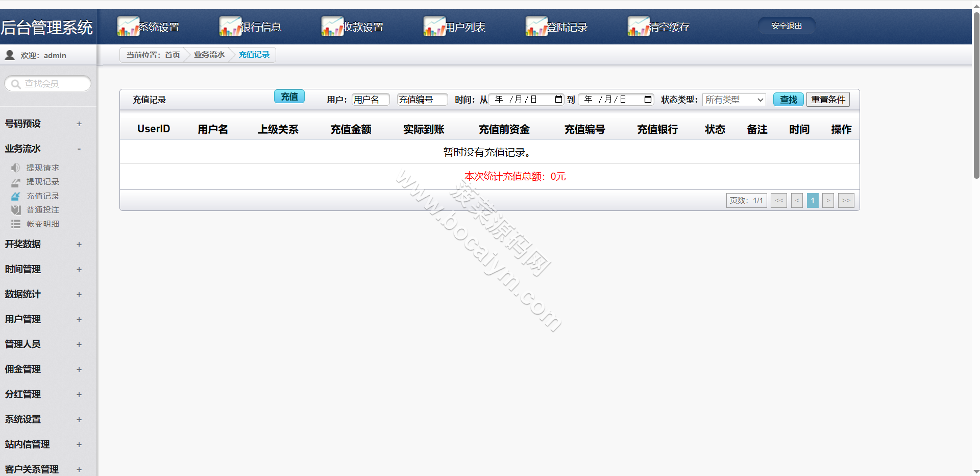Screen dimensions: 980x476
Task: Select page 1 in pagination
Action: pos(813,201)
